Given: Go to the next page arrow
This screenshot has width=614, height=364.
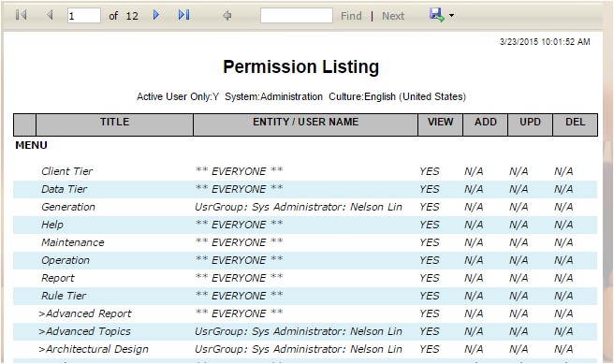Looking at the screenshot, I should coord(156,15).
